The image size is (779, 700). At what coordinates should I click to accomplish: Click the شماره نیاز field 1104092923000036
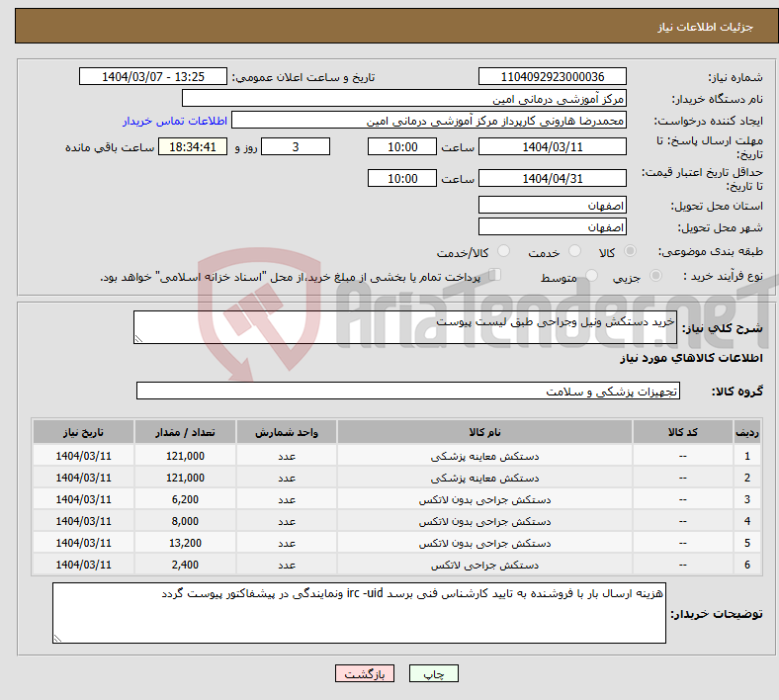point(552,76)
